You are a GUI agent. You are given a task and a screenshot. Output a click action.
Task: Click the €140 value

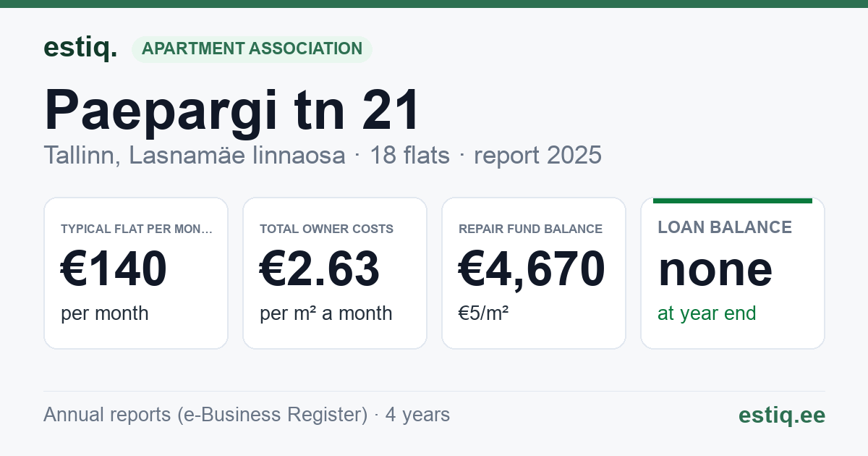114,269
